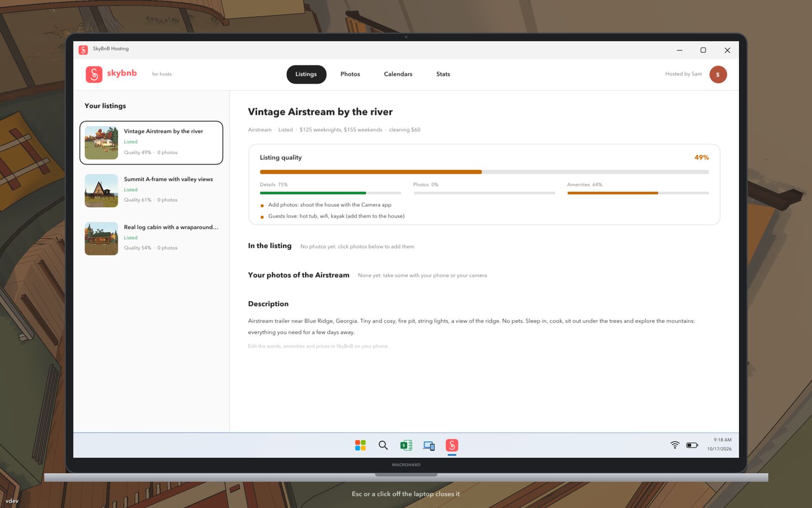812x508 pixels.
Task: Click the Photos 0% progress bar
Action: tap(484, 193)
